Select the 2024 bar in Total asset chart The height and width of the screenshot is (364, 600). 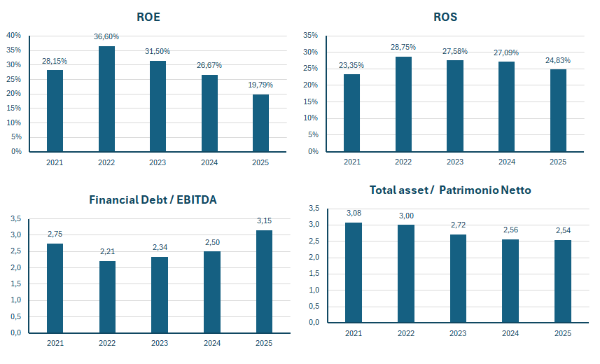(x=510, y=281)
